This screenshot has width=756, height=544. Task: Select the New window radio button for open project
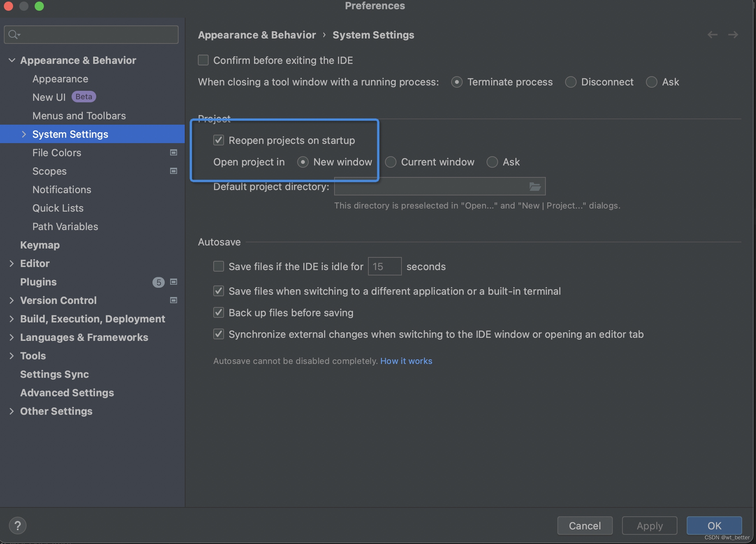pos(302,161)
